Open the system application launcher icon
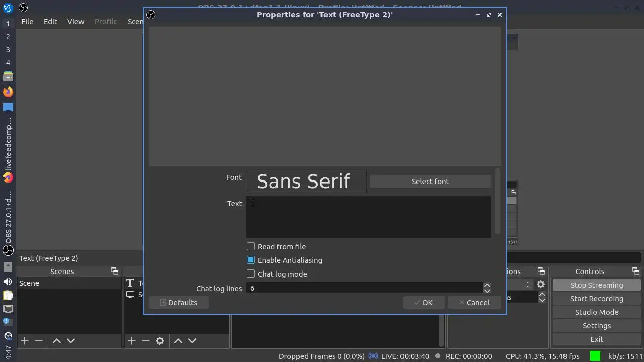The width and height of the screenshot is (644, 362). click(x=8, y=8)
